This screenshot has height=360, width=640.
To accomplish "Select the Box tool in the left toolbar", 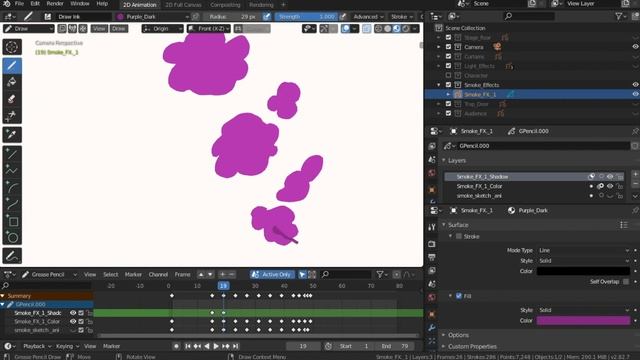I will pyautogui.click(x=12, y=221).
